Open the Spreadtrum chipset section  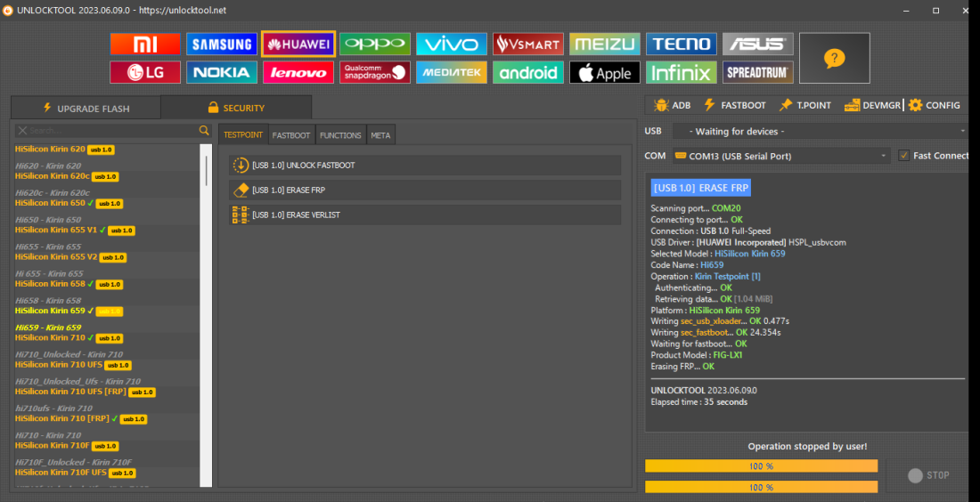pos(758,72)
